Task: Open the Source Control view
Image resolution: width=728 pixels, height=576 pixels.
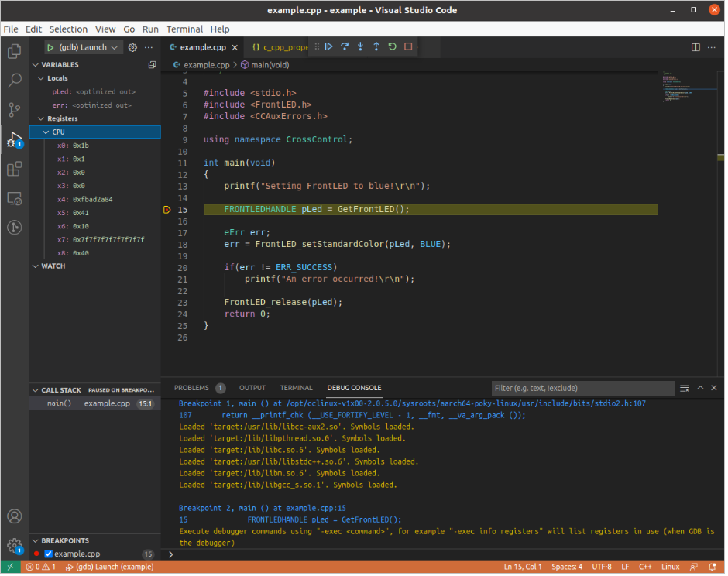Action: [x=14, y=109]
